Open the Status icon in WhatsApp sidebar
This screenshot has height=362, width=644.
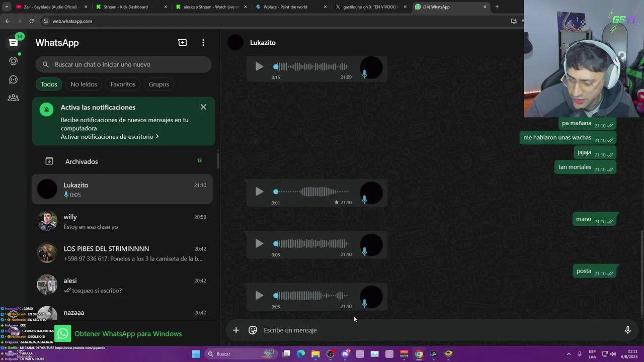pos(14,61)
